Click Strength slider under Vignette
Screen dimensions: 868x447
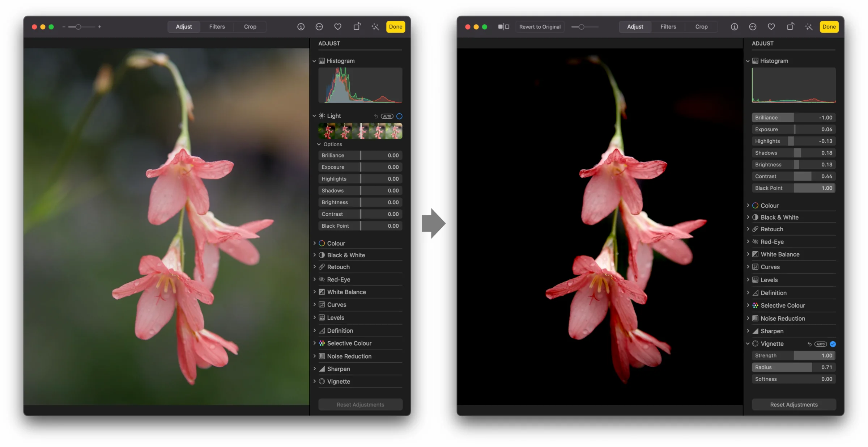coord(794,355)
